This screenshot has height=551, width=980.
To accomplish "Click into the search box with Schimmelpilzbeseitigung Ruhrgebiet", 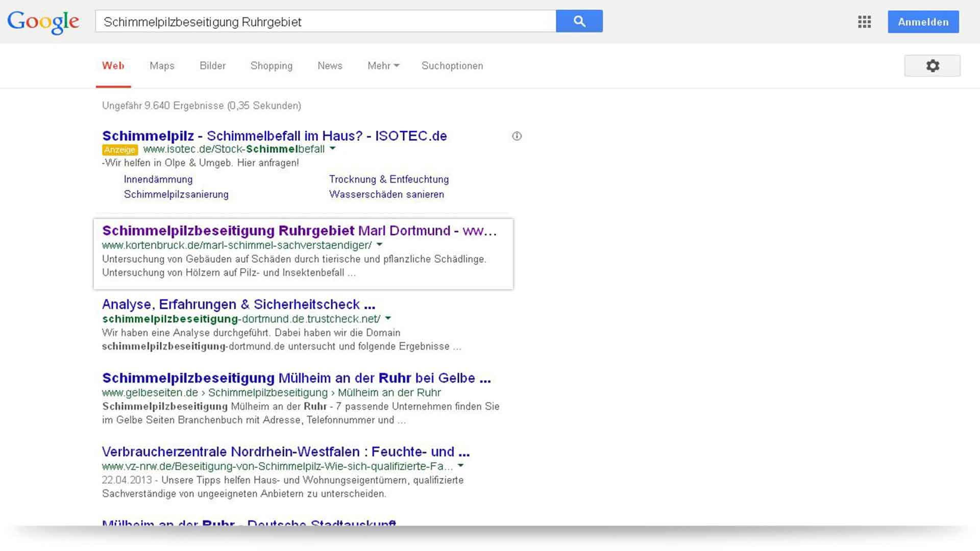I will point(325,21).
